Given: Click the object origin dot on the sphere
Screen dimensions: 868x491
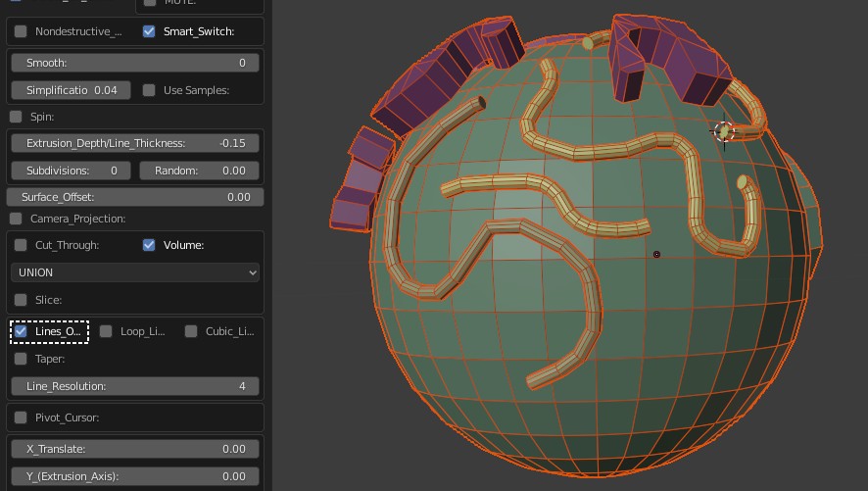Looking at the screenshot, I should coord(656,255).
